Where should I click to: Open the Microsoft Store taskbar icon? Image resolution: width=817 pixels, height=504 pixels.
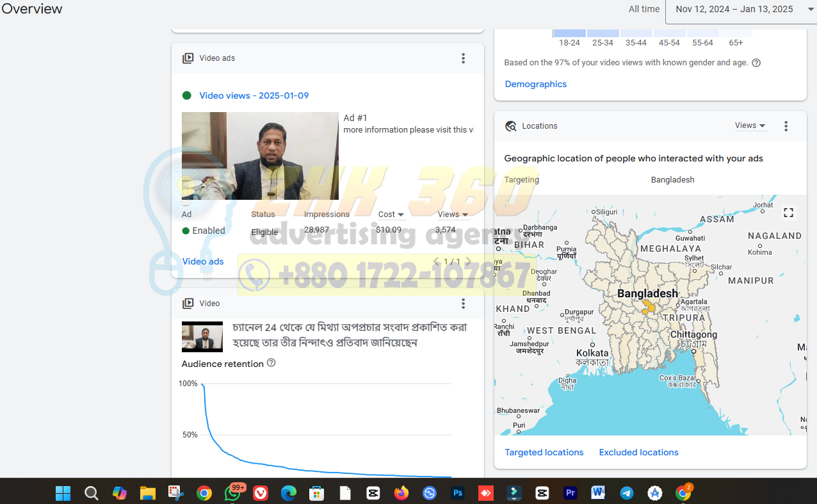[x=317, y=493]
